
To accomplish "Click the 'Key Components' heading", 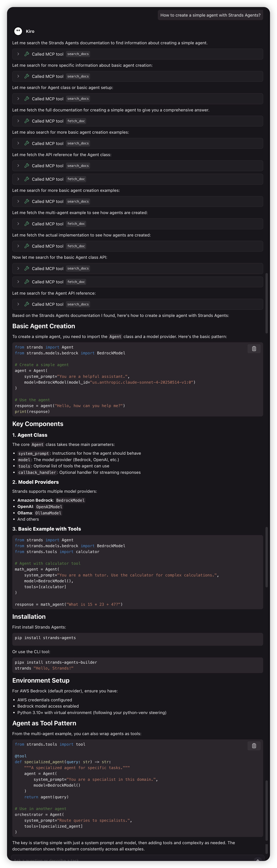I will [x=38, y=424].
